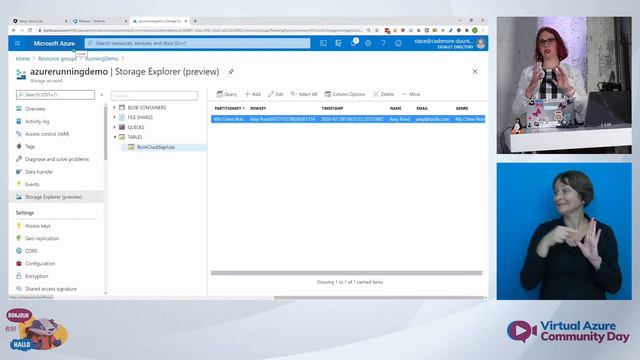Click Select All in the toolbar

[x=304, y=94]
